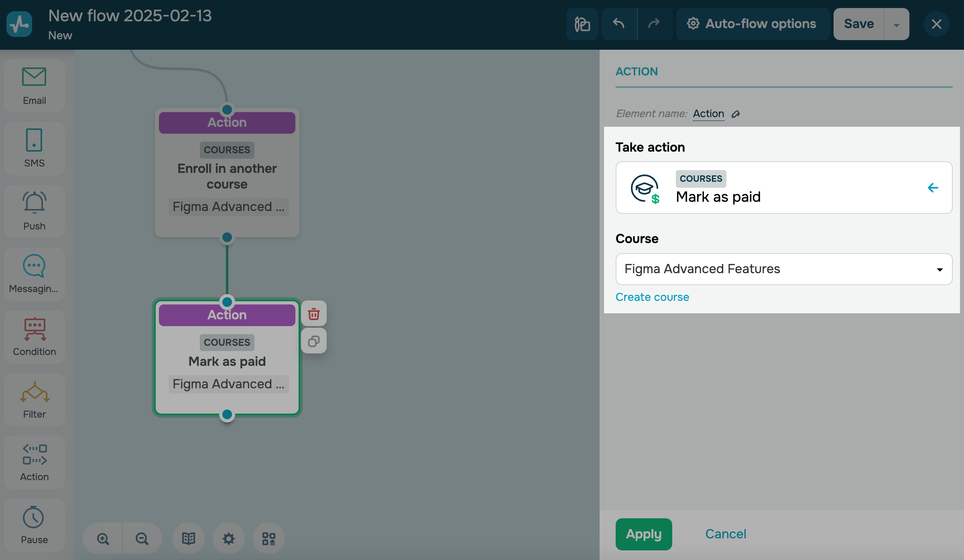Click the zoom out canvas button

(x=142, y=538)
